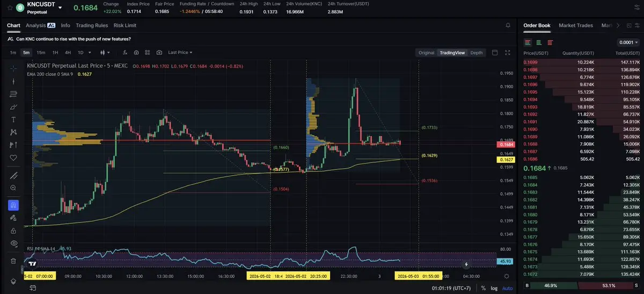Show both bids and asks view
Screen dimensions: 644x294
[x=528, y=42]
